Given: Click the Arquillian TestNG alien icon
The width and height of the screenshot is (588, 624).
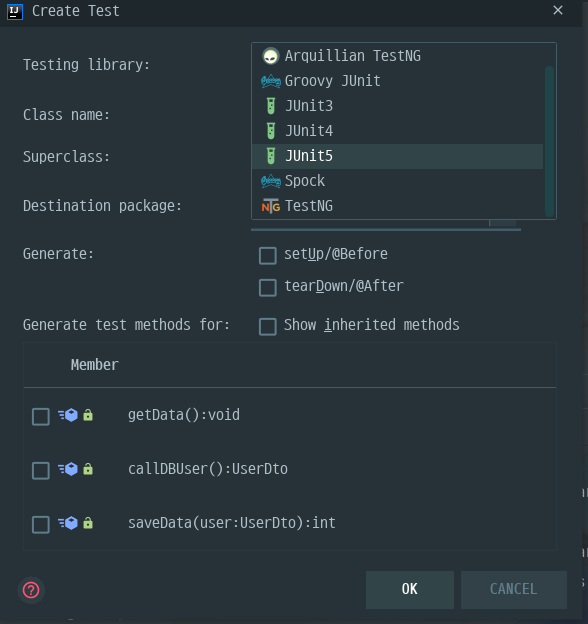Looking at the screenshot, I should click(x=271, y=56).
